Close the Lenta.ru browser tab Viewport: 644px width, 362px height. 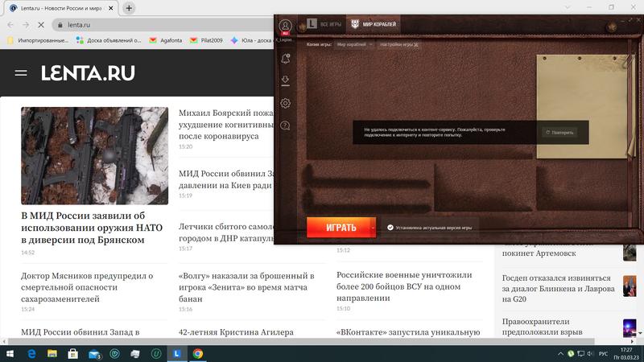coord(110,8)
